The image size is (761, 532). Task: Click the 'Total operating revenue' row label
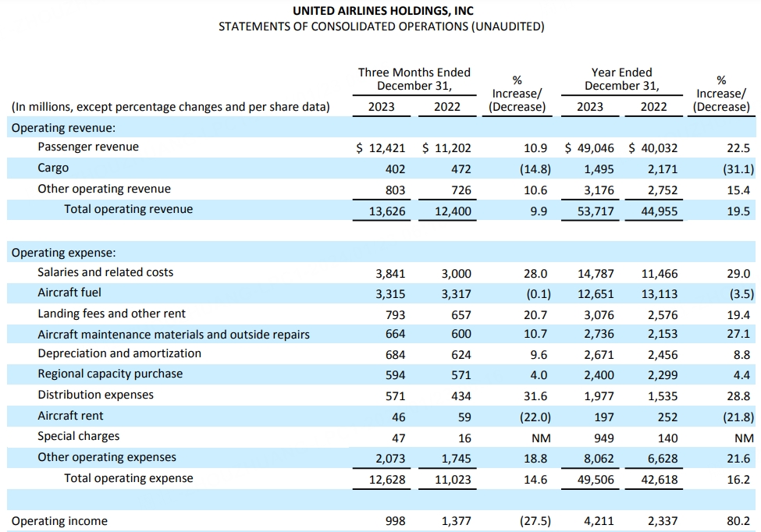[129, 209]
